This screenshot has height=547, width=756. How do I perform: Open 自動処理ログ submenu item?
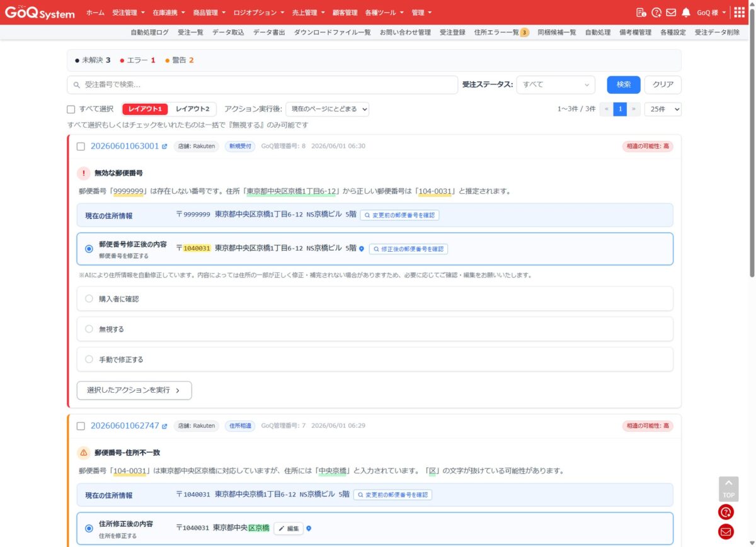pyautogui.click(x=150, y=32)
